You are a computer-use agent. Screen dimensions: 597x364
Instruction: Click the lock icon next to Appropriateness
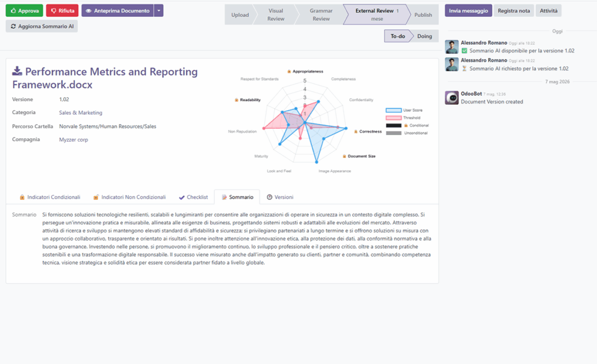click(289, 72)
